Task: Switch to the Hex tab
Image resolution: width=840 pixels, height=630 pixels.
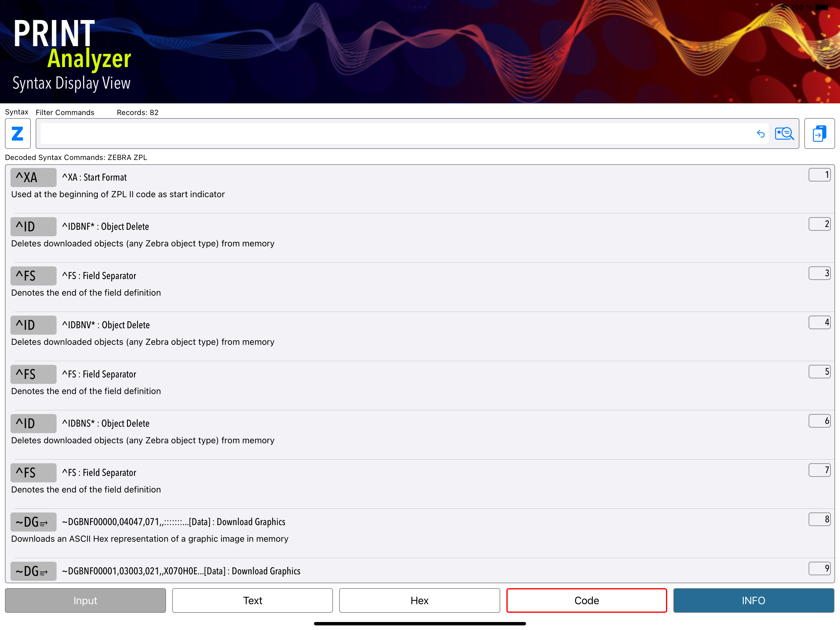Action: pos(419,600)
